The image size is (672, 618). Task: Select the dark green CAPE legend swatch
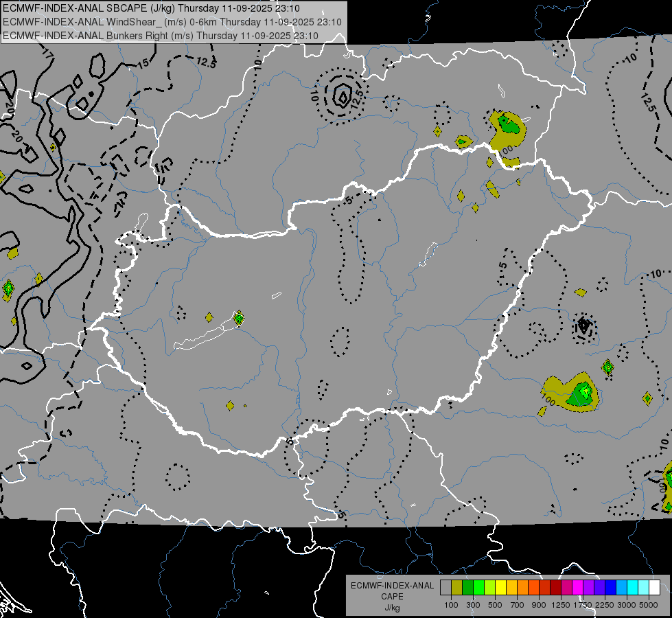click(x=467, y=587)
